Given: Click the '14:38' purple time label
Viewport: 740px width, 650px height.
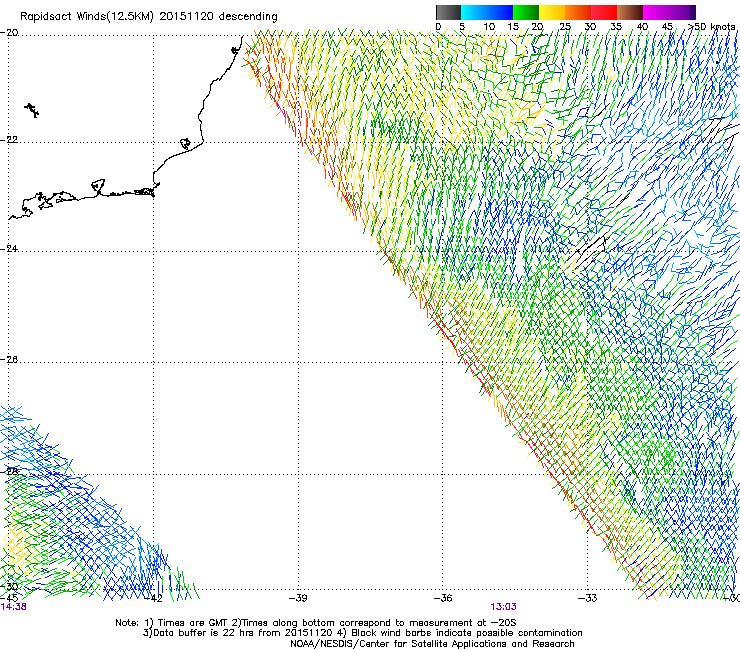Looking at the screenshot, I should pyautogui.click(x=13, y=607).
